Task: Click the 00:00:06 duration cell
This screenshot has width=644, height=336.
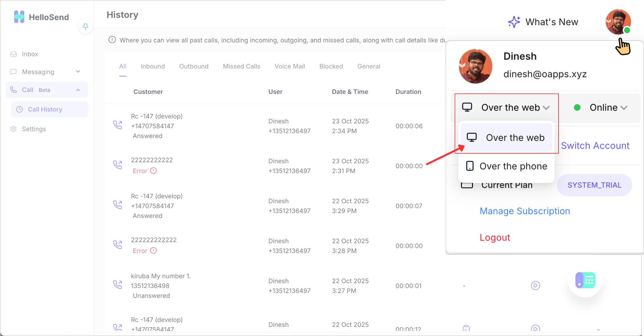Action: (x=409, y=126)
